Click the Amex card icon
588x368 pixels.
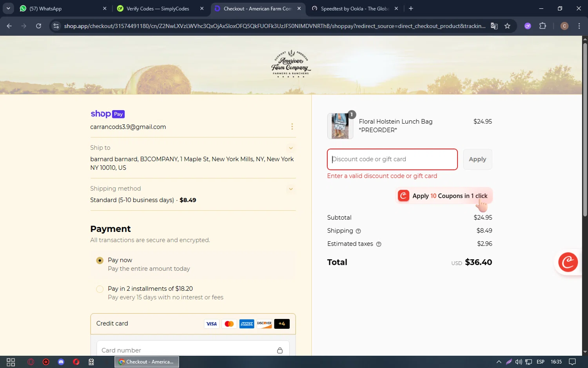247,324
